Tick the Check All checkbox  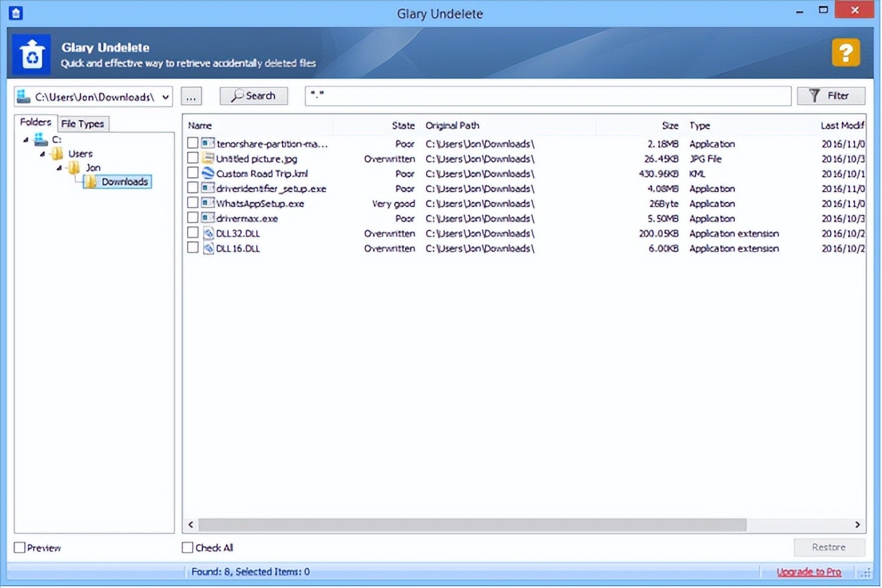click(188, 548)
